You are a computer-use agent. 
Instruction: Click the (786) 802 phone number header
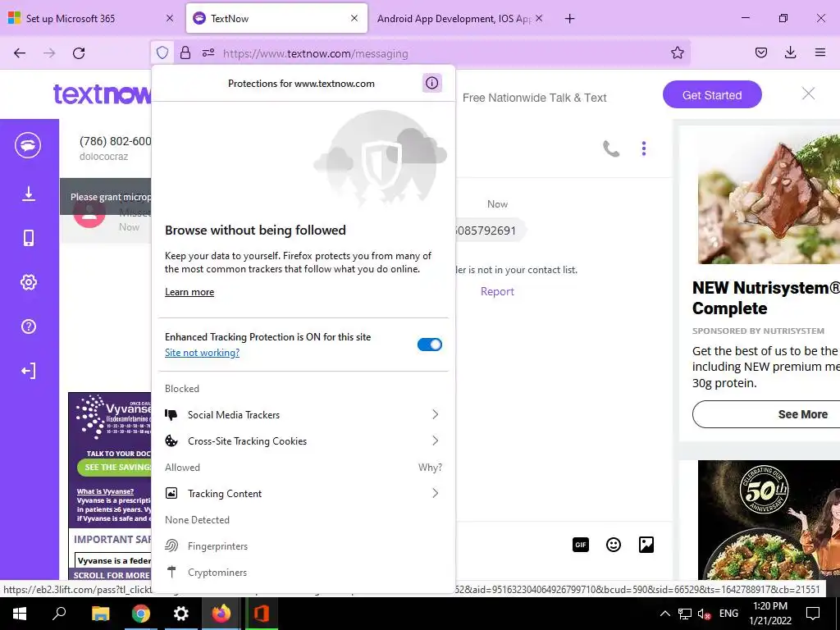coord(115,141)
